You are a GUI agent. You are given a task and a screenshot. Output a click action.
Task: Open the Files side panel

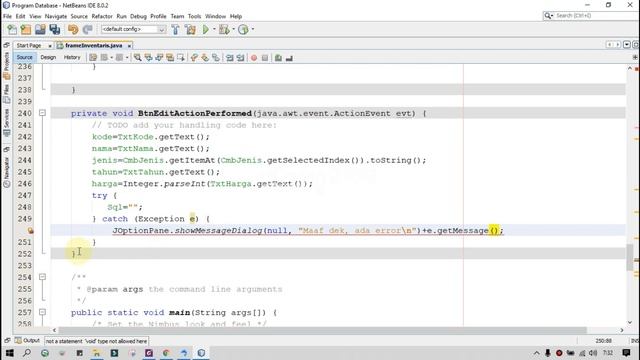(7, 94)
